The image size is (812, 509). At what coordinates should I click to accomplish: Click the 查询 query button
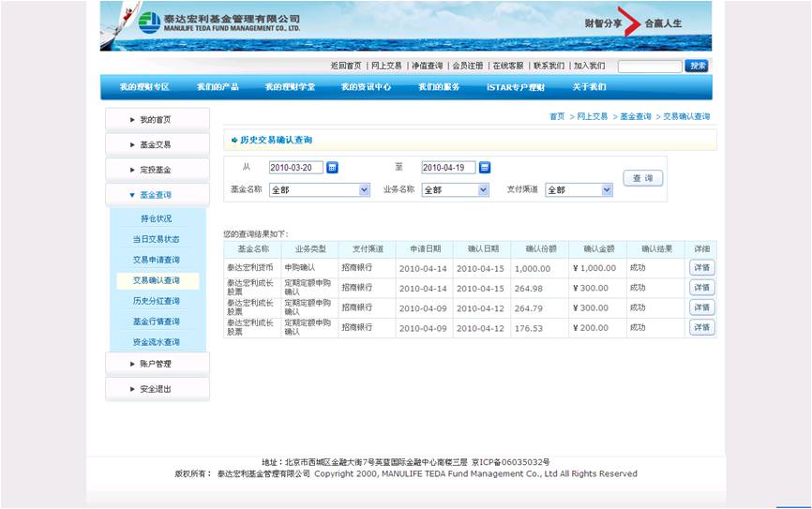click(642, 178)
